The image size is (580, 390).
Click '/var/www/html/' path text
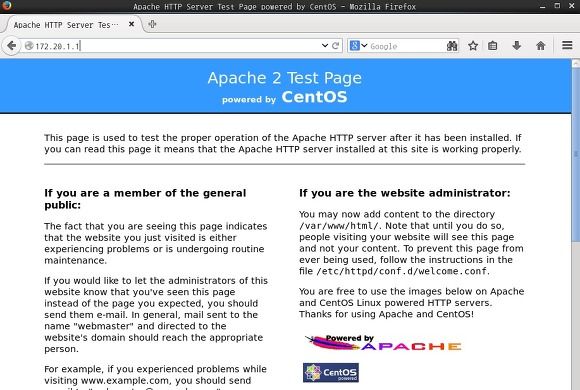click(339, 226)
